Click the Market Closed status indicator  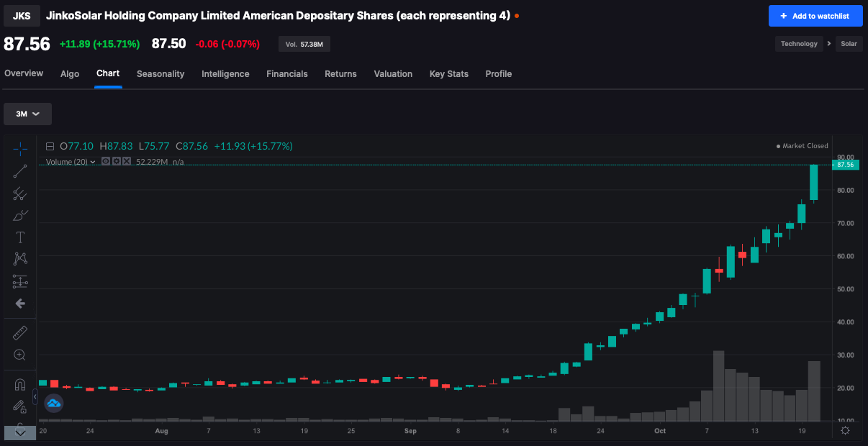(x=802, y=146)
